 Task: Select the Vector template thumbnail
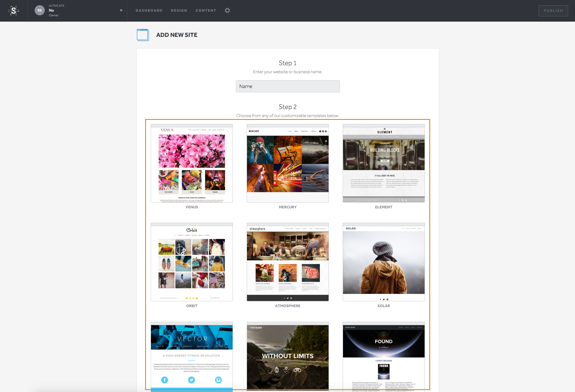[x=192, y=357]
